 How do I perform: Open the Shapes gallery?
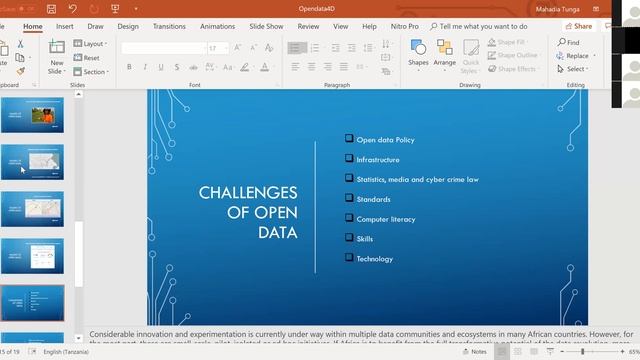click(x=418, y=55)
